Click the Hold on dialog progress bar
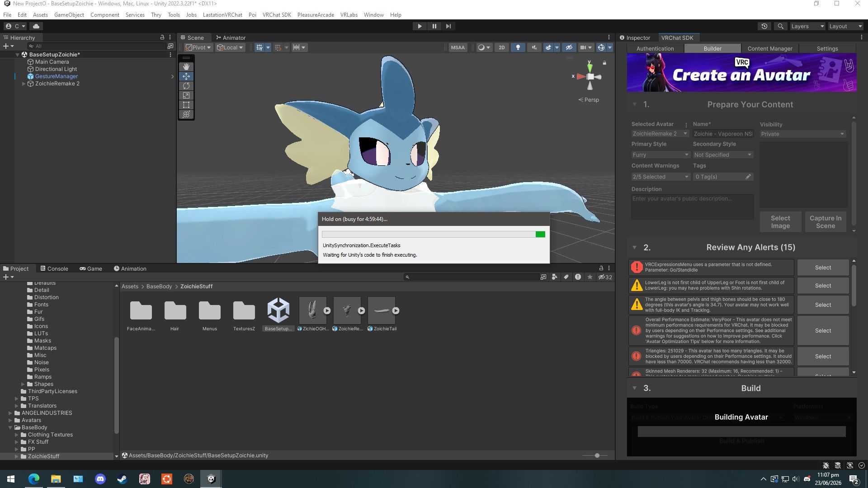The height and width of the screenshot is (488, 868). (434, 234)
